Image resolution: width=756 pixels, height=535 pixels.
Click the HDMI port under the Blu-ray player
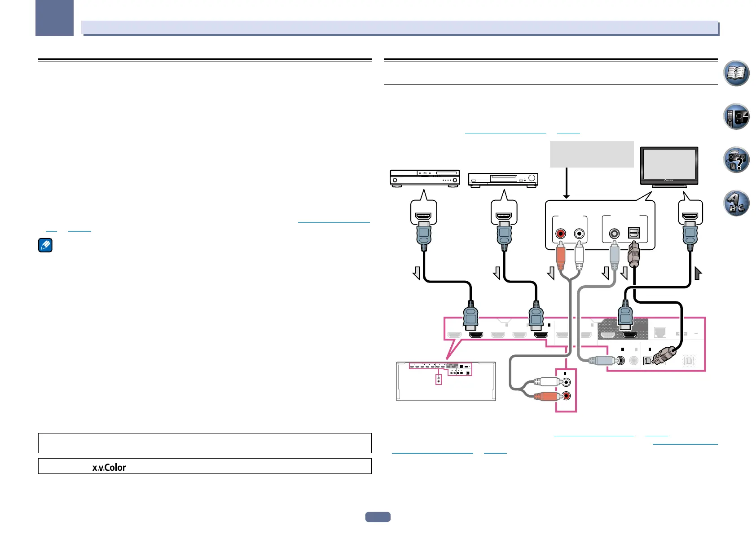[x=423, y=216]
